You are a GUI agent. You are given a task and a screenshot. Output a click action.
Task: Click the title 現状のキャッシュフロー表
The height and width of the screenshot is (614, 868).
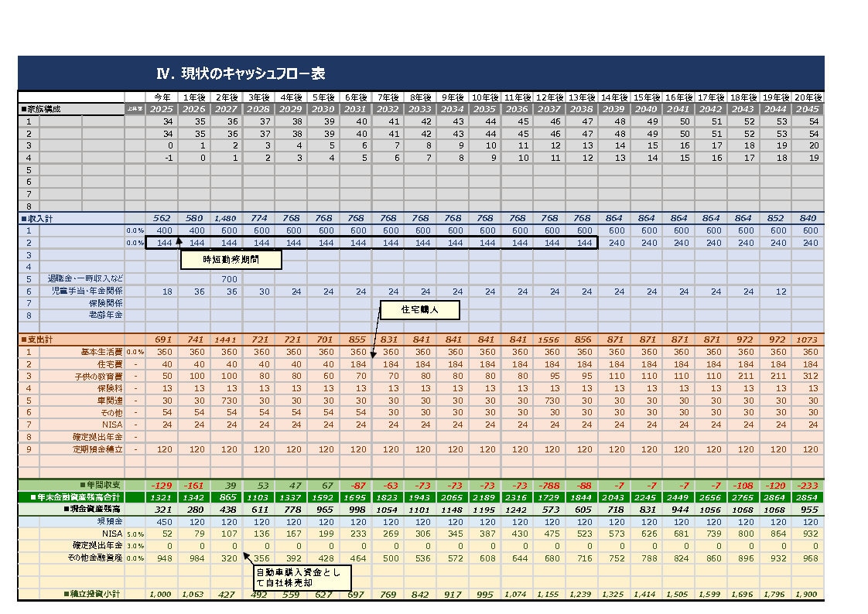253,73
